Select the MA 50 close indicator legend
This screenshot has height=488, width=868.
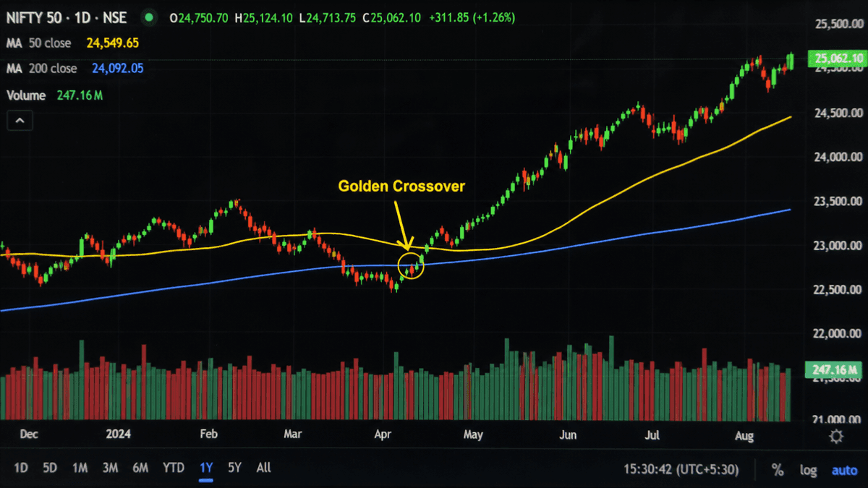pyautogui.click(x=39, y=43)
